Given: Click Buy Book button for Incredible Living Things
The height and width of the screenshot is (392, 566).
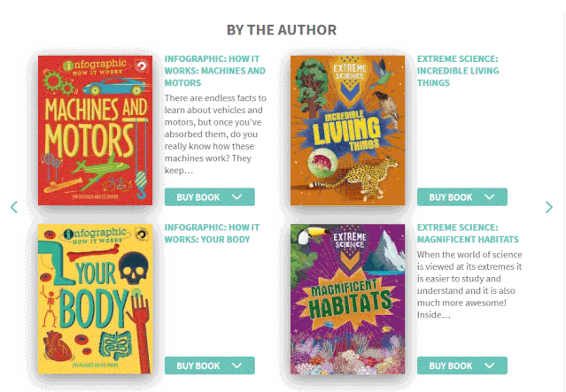Looking at the screenshot, I should (462, 197).
